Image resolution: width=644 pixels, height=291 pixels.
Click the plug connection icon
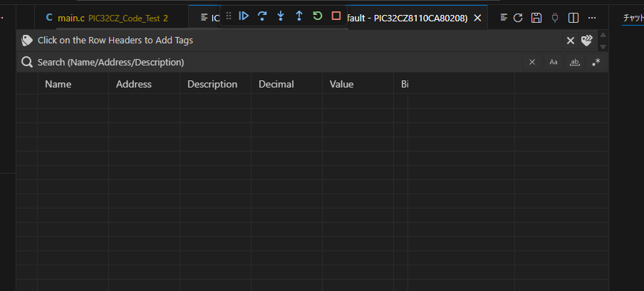555,17
